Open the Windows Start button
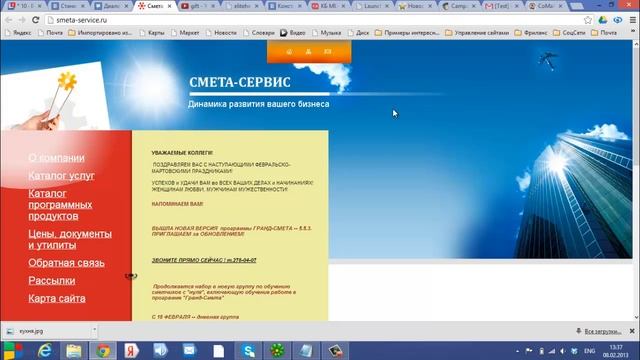The height and width of the screenshot is (360, 640). coord(13,351)
